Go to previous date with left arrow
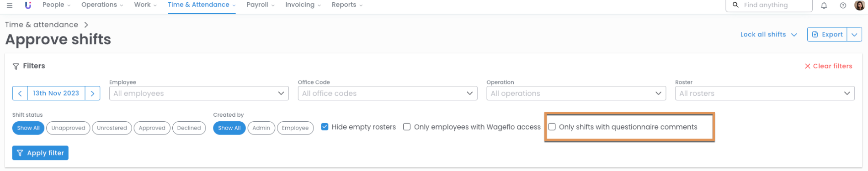 [x=20, y=93]
